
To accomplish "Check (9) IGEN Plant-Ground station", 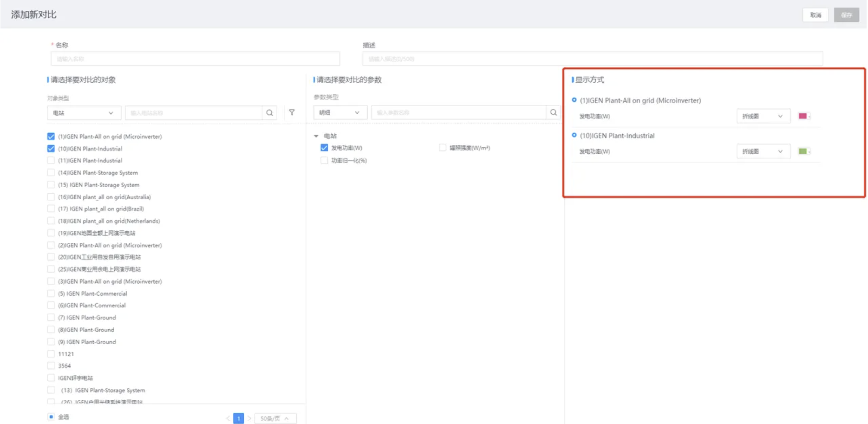I will click(51, 342).
